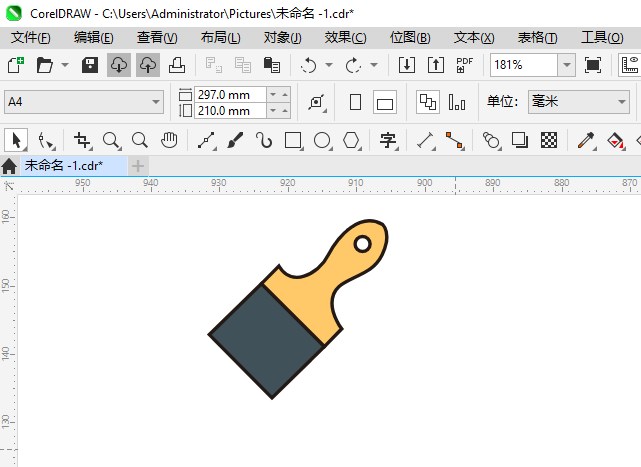Open the 文件(F) menu
Screen dimensions: 641x467
click(x=31, y=38)
